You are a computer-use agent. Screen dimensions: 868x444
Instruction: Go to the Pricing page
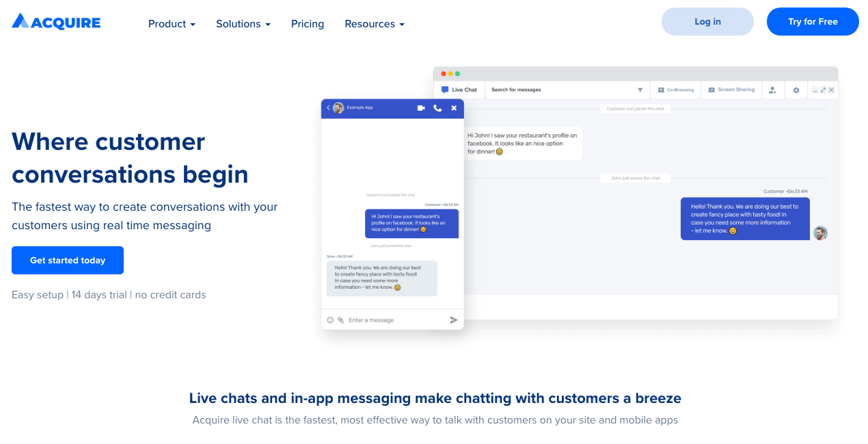[308, 24]
